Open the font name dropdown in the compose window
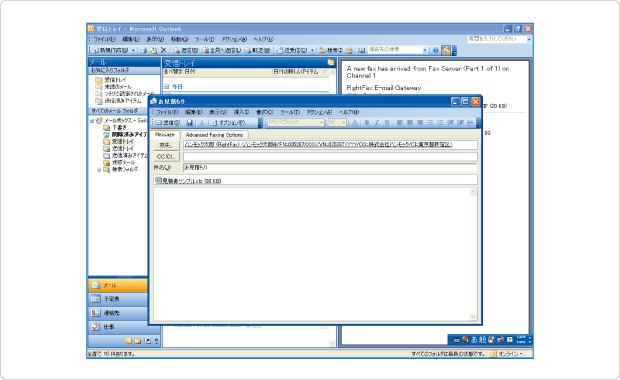Image resolution: width=620 pixels, height=380 pixels. pyautogui.click(x=321, y=123)
